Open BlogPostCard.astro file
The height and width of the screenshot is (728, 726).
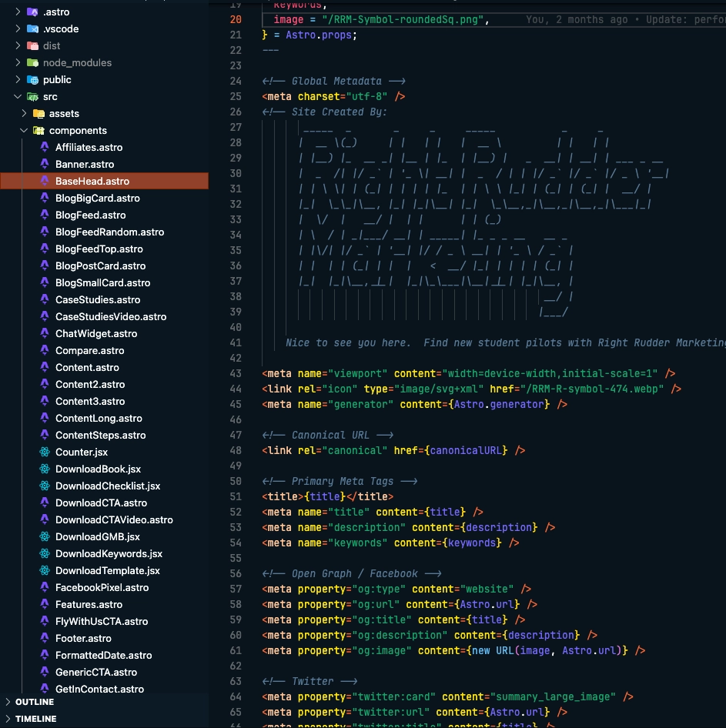[100, 266]
